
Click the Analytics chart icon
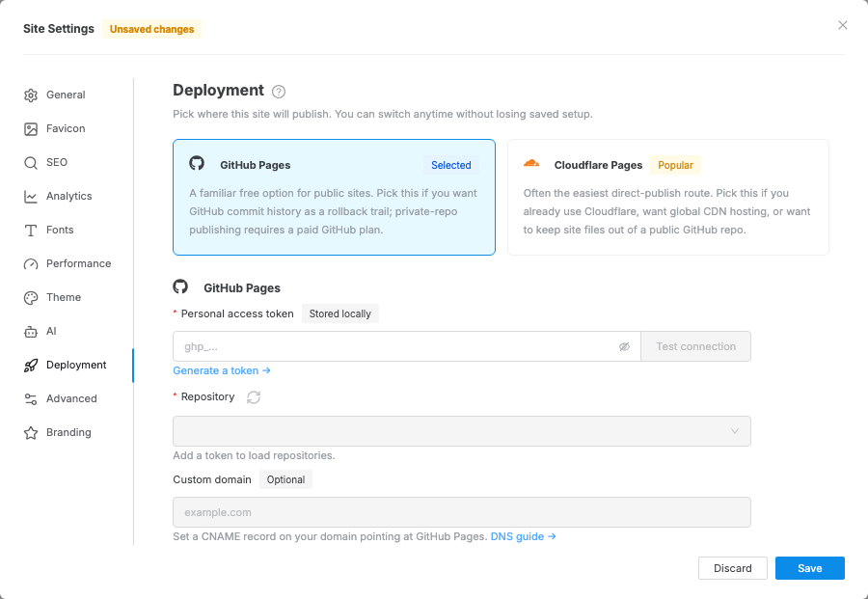[x=31, y=197]
